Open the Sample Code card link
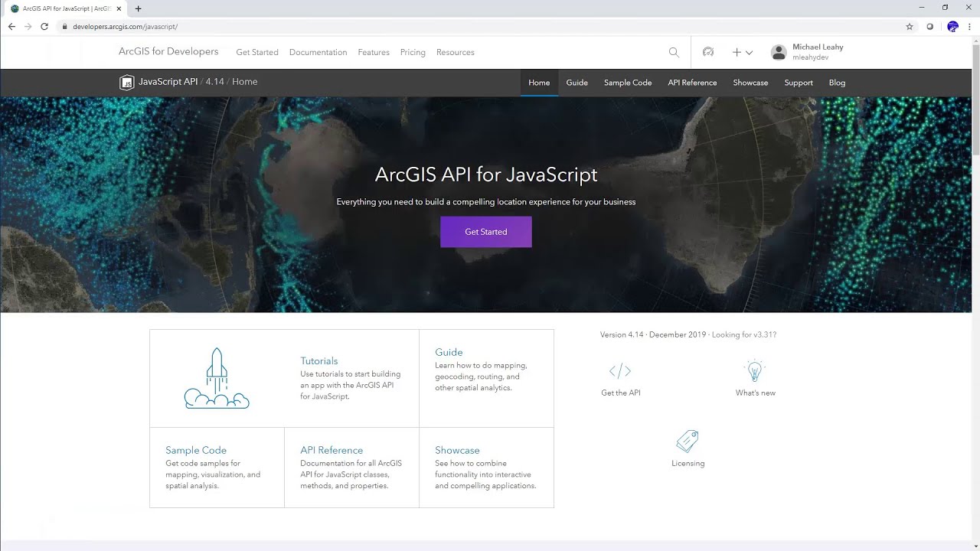Image resolution: width=980 pixels, height=551 pixels. pos(196,450)
